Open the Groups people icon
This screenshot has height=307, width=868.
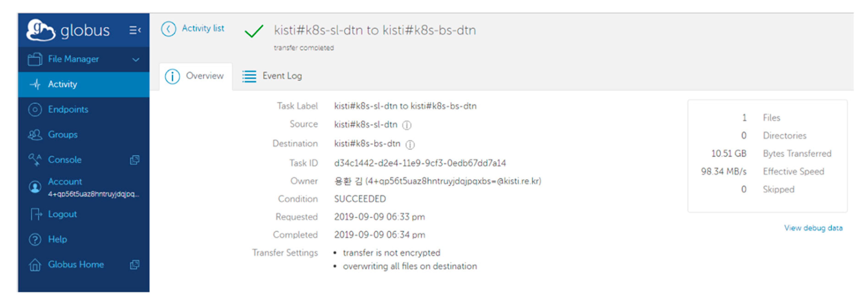click(x=35, y=135)
